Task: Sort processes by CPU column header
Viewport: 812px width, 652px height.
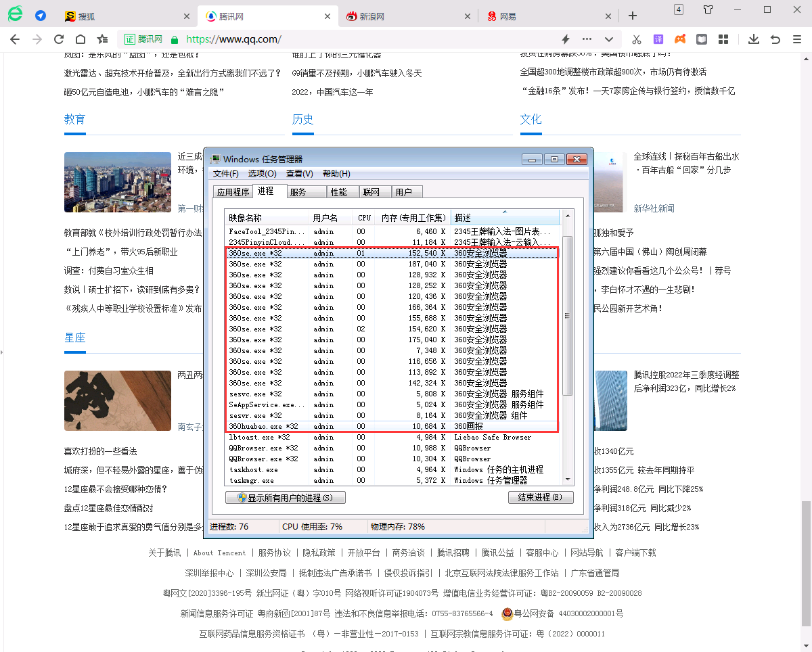Action: (364, 218)
